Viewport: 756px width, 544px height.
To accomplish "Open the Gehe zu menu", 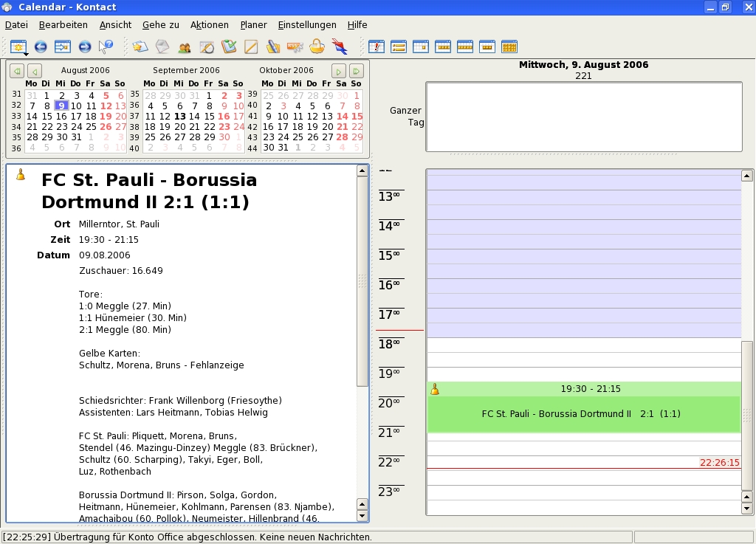I will click(x=160, y=24).
